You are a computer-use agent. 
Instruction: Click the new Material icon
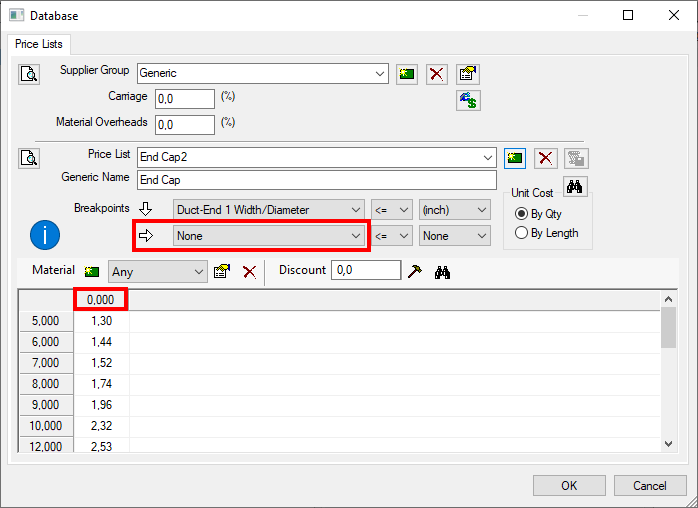92,272
